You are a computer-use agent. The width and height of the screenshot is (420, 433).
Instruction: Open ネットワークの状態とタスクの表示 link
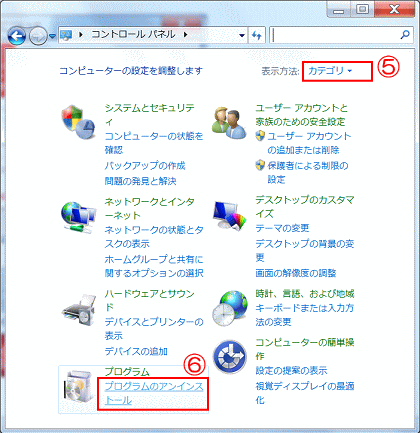(154, 237)
